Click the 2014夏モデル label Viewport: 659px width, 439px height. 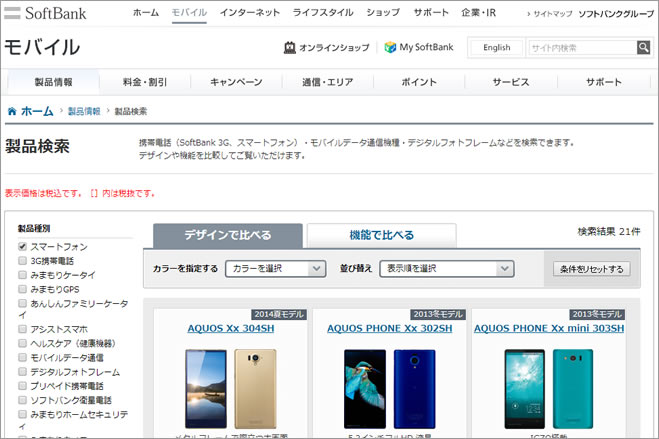(x=279, y=314)
